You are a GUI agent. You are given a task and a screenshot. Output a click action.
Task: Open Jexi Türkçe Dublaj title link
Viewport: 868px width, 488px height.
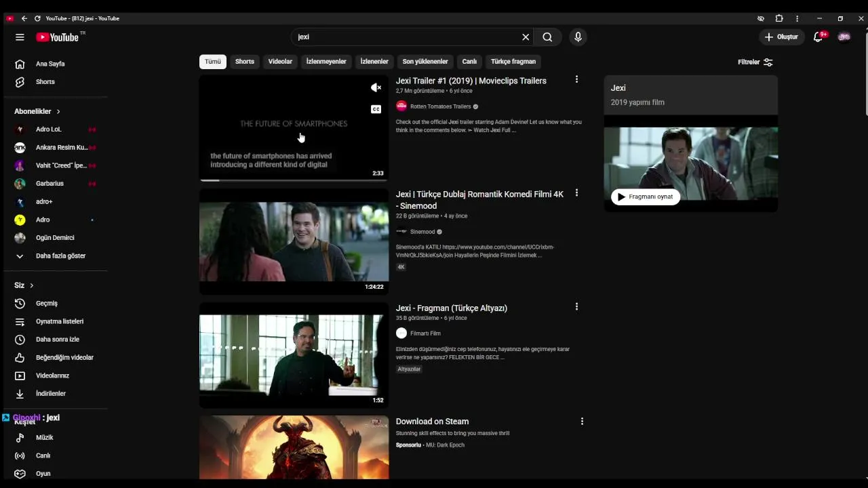pyautogui.click(x=480, y=200)
